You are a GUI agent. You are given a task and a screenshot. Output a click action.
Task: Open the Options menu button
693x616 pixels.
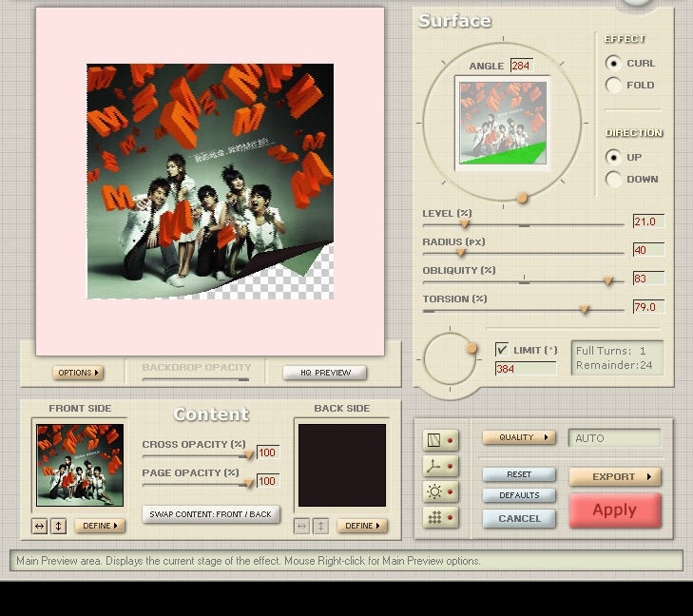pos(78,373)
